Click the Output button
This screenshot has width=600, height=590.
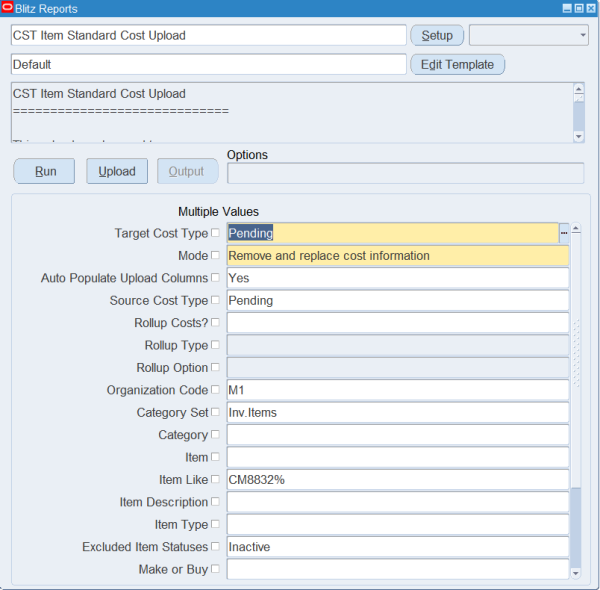[x=188, y=171]
